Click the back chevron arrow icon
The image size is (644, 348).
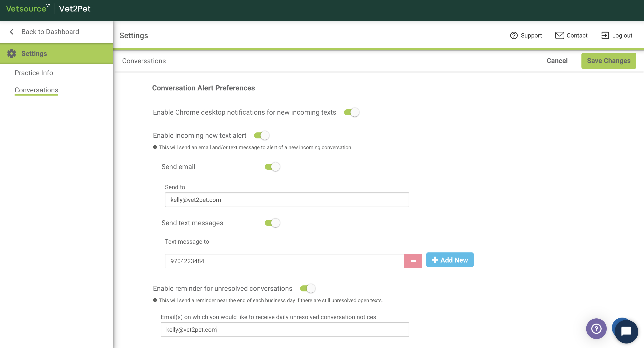click(12, 32)
